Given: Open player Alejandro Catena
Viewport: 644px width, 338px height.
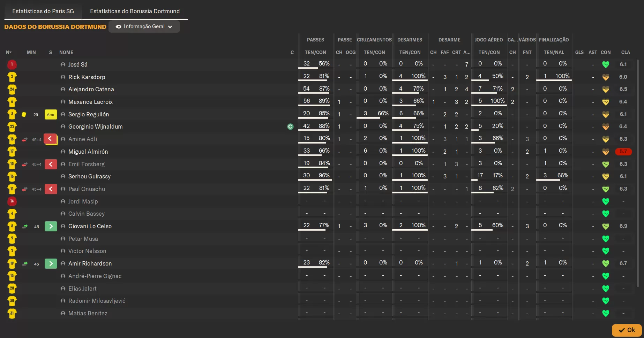Looking at the screenshot, I should tap(91, 89).
